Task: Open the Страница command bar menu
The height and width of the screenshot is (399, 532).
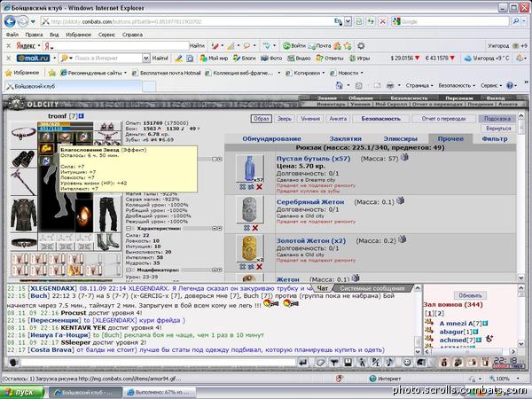Action: point(419,85)
